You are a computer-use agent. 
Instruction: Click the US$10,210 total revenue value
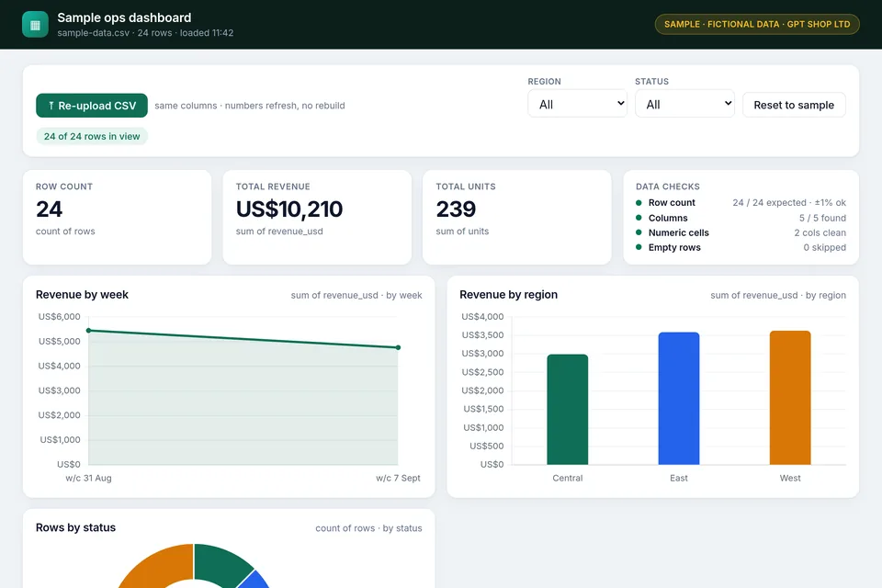coord(289,209)
